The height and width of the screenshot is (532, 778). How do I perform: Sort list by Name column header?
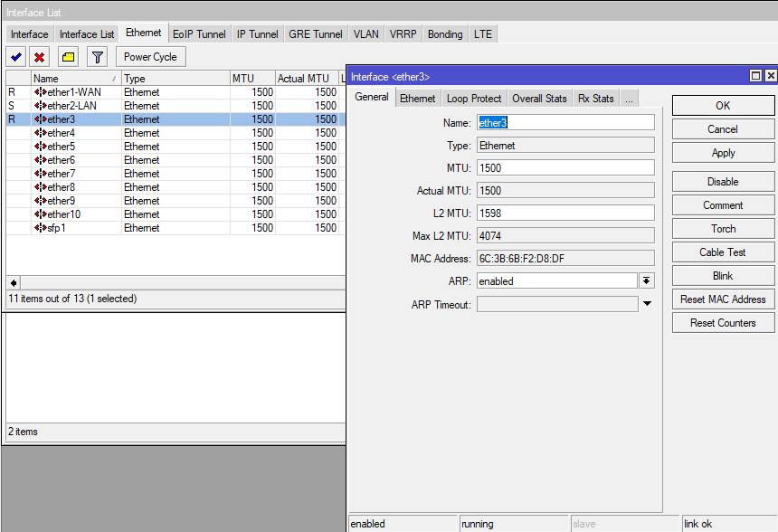[x=76, y=79]
